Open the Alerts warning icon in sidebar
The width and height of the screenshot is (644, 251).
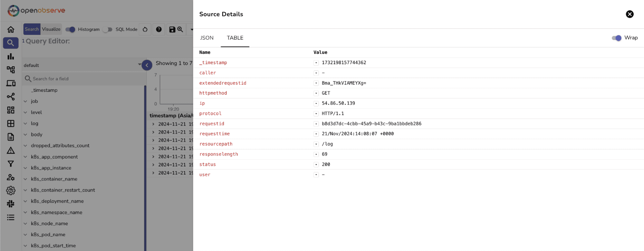coord(10,150)
